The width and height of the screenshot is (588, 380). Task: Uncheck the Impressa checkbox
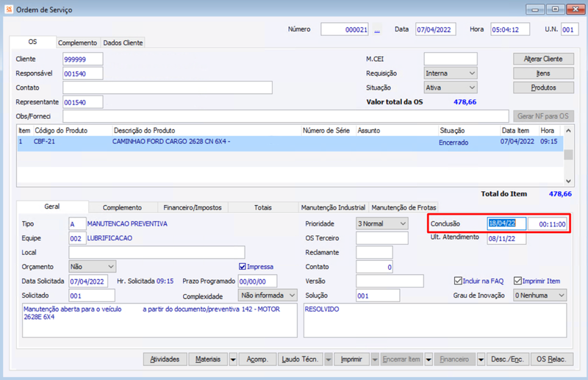point(243,266)
